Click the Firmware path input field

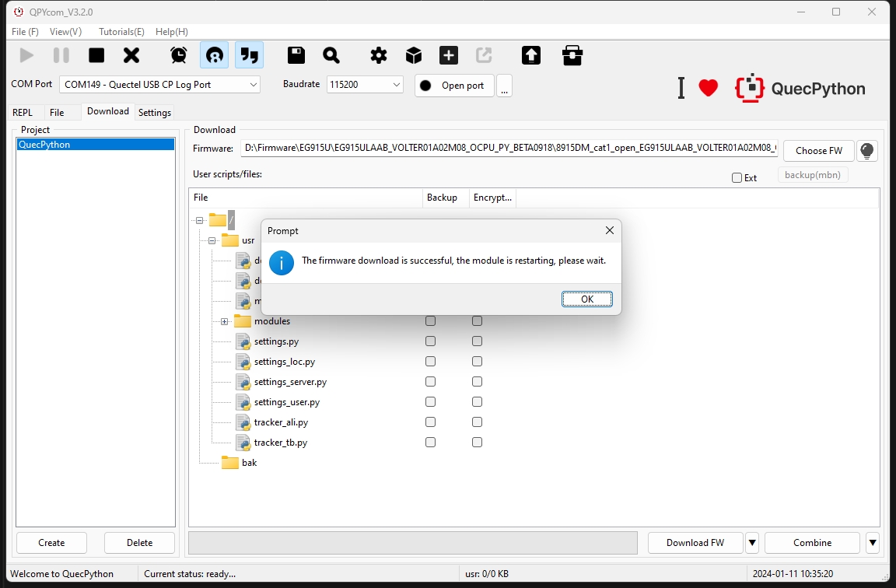[x=509, y=148]
